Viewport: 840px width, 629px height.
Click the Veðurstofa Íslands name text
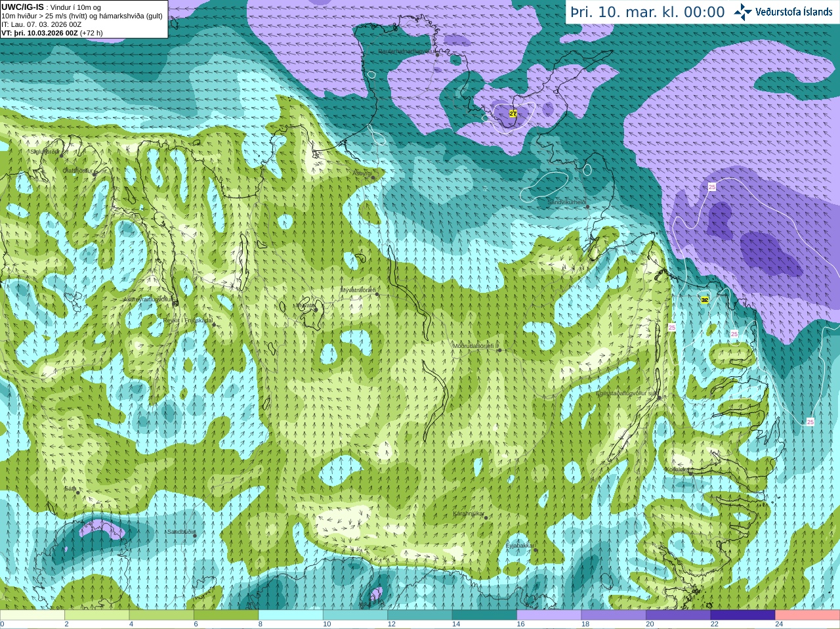794,12
